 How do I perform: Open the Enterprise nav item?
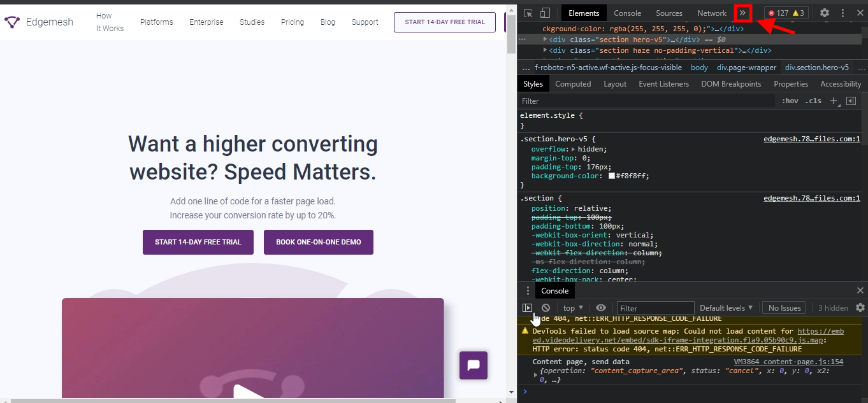tap(206, 22)
